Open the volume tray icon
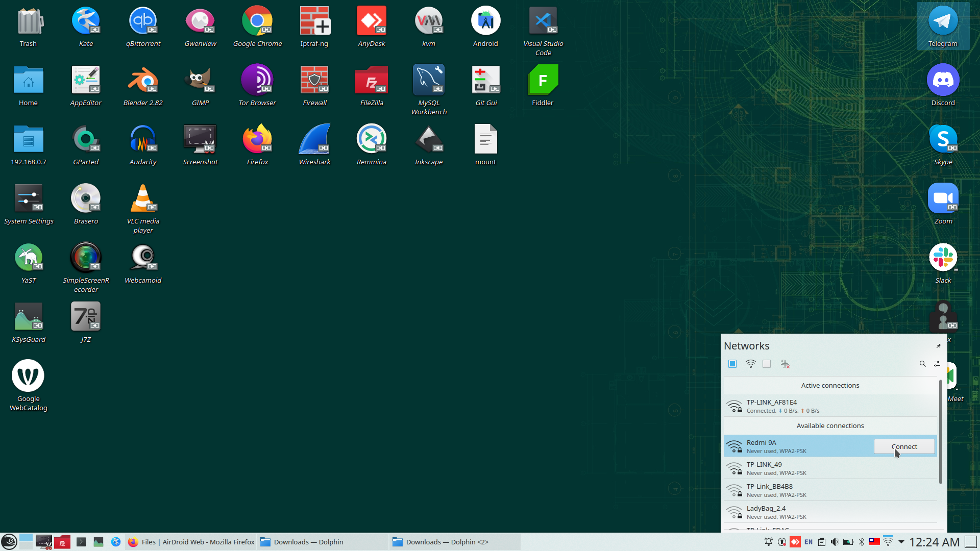Screen dimensions: 980x551 click(x=835, y=542)
